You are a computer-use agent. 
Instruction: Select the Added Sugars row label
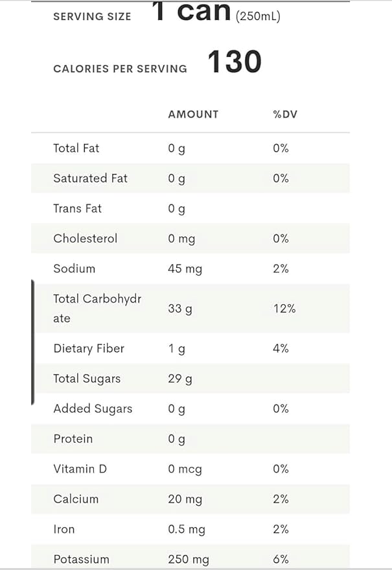[93, 409]
